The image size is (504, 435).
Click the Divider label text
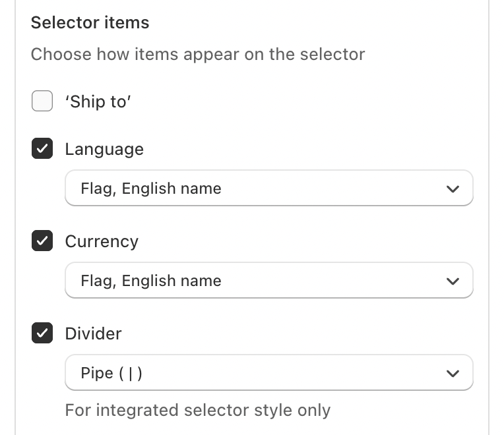[93, 333]
